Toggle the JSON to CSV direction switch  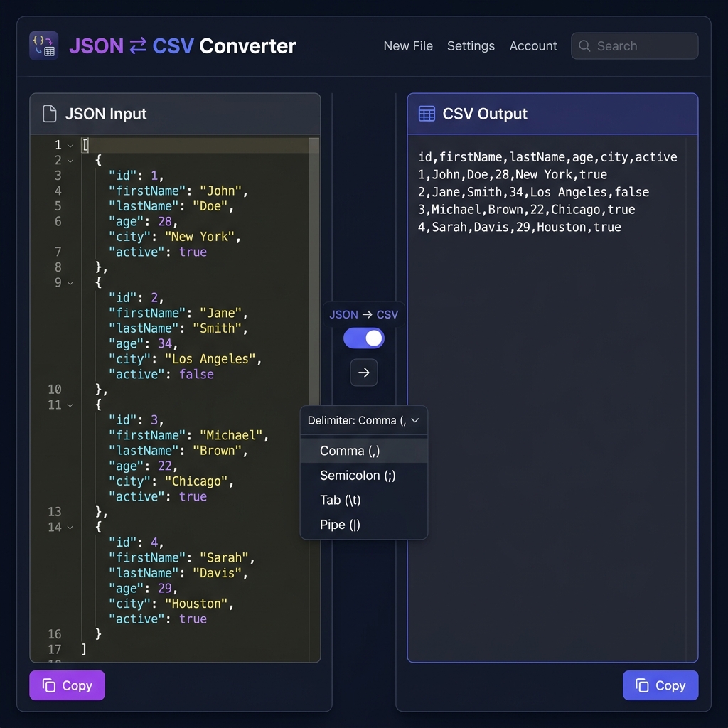click(x=363, y=338)
